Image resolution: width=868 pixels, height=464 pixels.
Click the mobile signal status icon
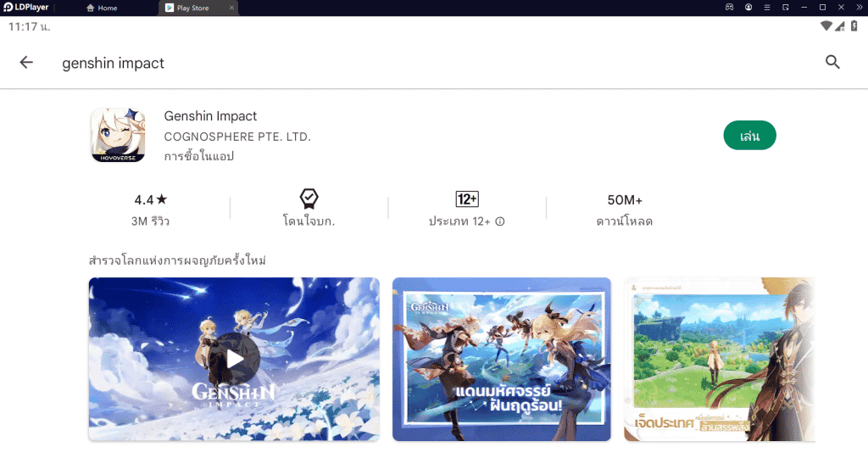pyautogui.click(x=840, y=26)
